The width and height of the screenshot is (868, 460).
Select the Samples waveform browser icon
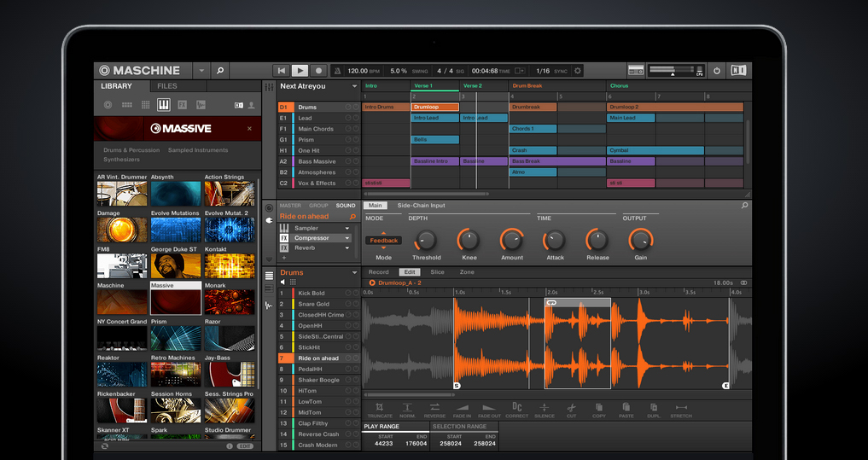tap(201, 105)
